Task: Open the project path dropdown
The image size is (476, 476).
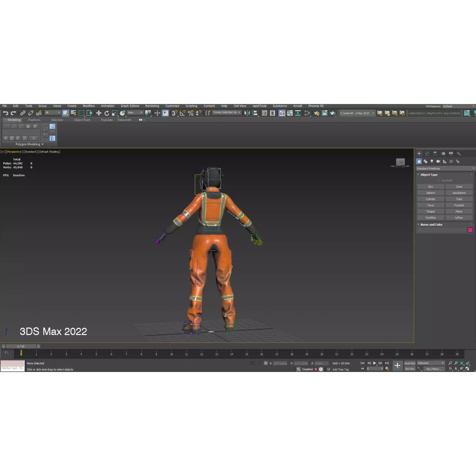Action: (x=357, y=113)
